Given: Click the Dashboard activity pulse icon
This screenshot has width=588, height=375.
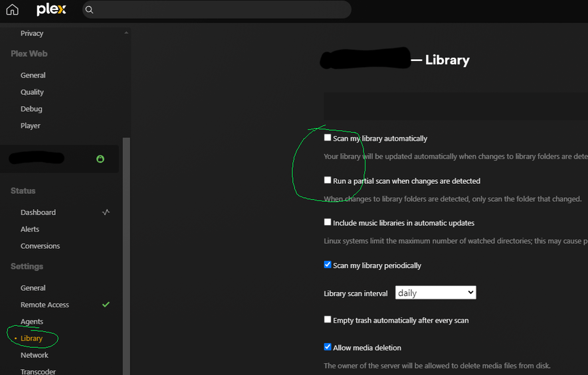Looking at the screenshot, I should tap(106, 212).
